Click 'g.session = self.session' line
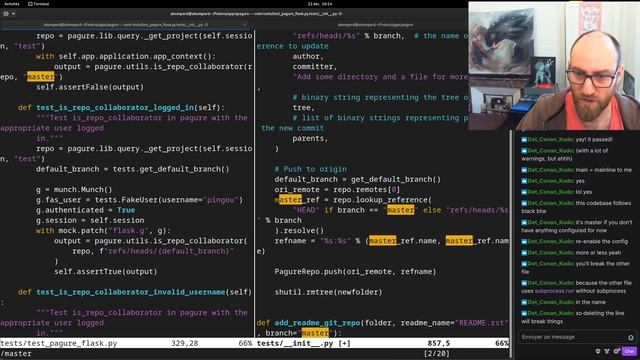The image size is (640, 360). pyautogui.click(x=90, y=220)
